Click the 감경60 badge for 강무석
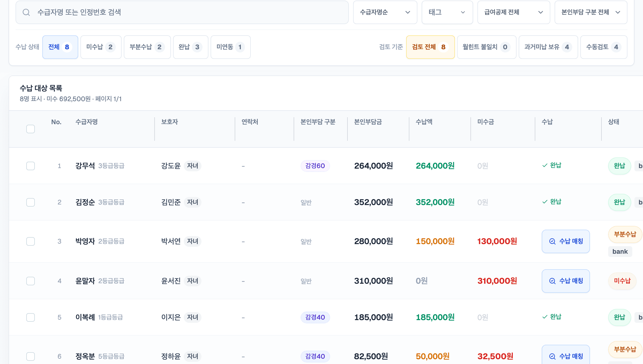 315,166
